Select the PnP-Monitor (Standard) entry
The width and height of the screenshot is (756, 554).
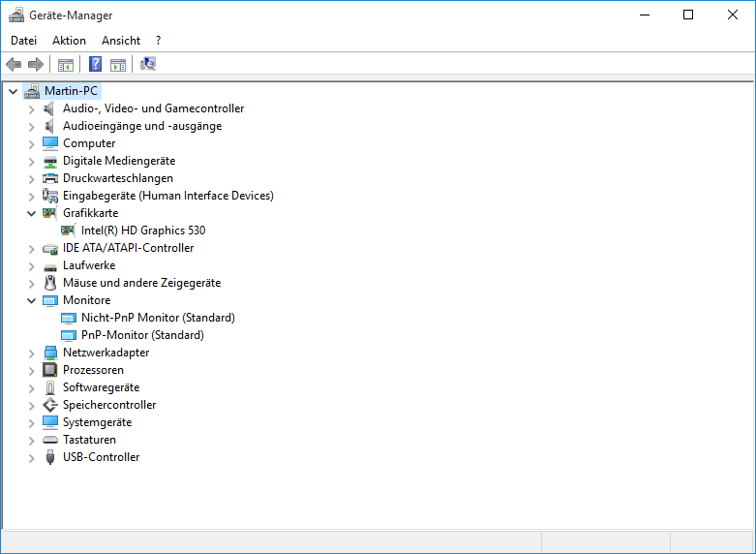142,335
